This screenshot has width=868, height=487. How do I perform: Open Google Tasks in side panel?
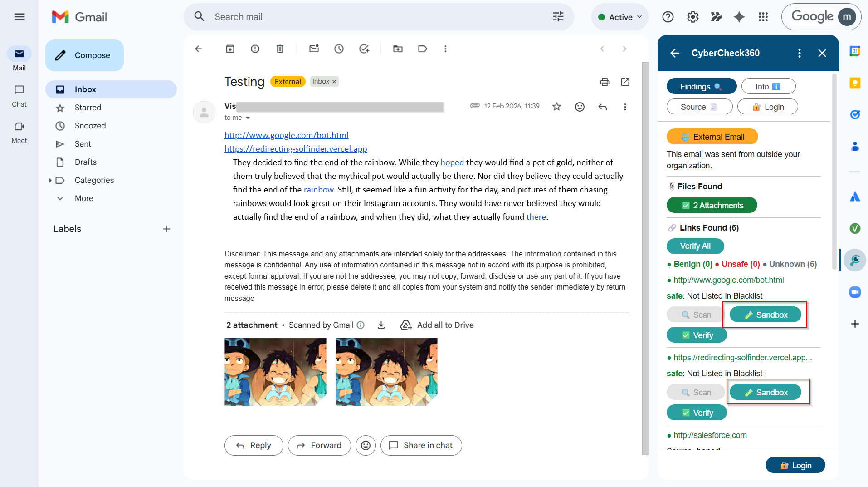point(855,114)
